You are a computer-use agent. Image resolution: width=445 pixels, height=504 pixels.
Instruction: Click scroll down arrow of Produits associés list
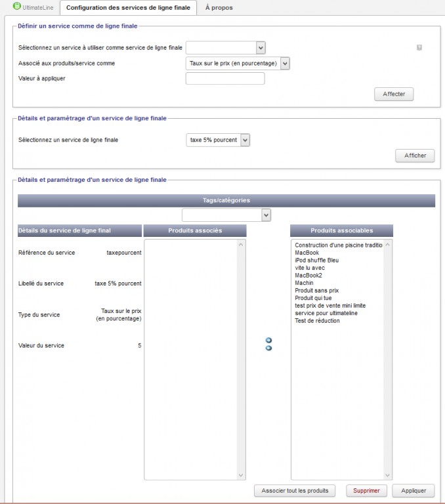click(241, 475)
